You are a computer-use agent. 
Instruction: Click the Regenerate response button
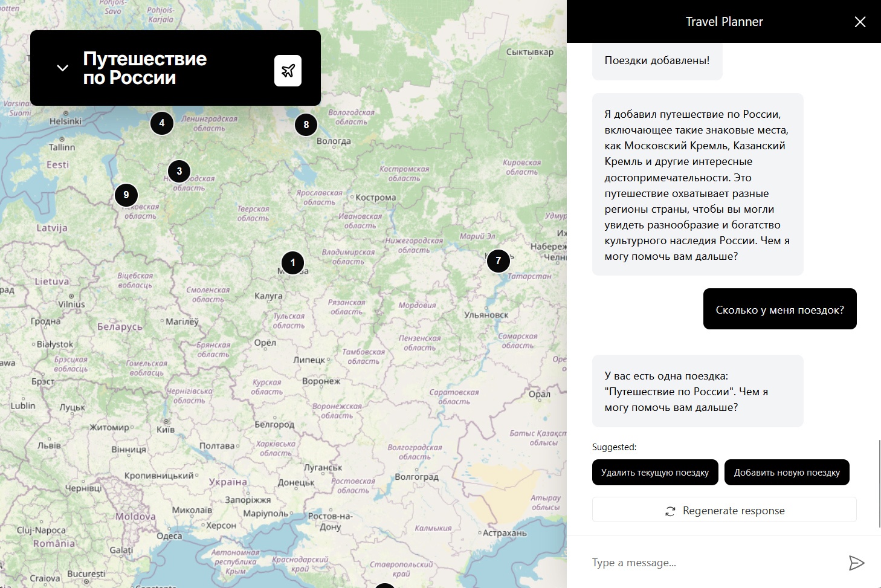724,509
